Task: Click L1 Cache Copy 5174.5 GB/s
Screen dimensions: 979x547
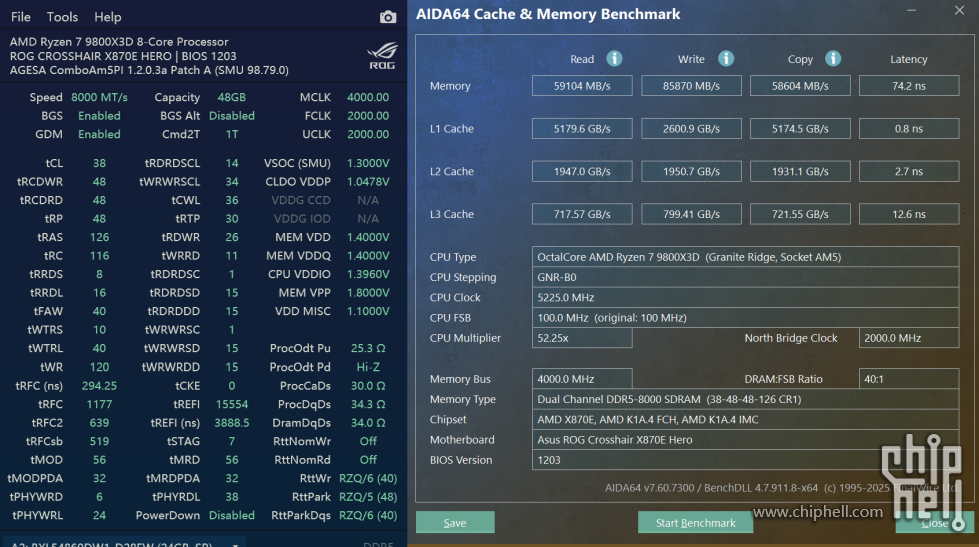Action: point(800,129)
